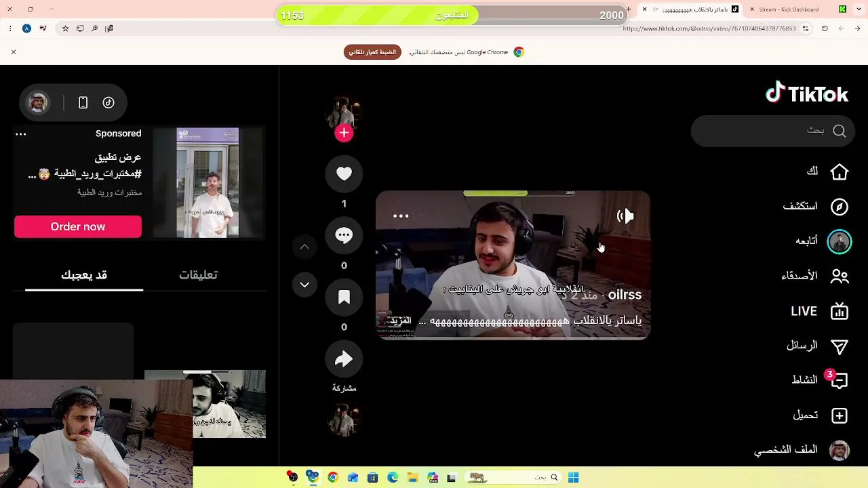Viewport: 868px width, 488px height.
Task: Open Microsoft Store from the taskbar
Action: coord(372,478)
